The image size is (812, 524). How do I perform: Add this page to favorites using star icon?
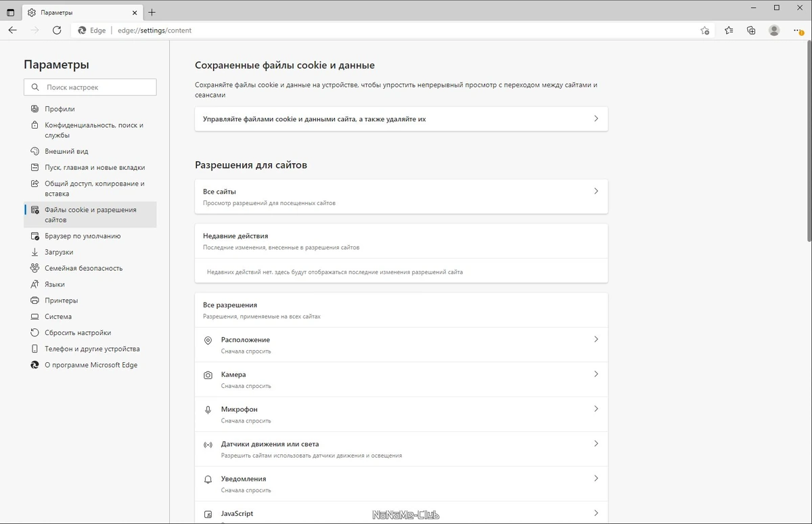(704, 30)
